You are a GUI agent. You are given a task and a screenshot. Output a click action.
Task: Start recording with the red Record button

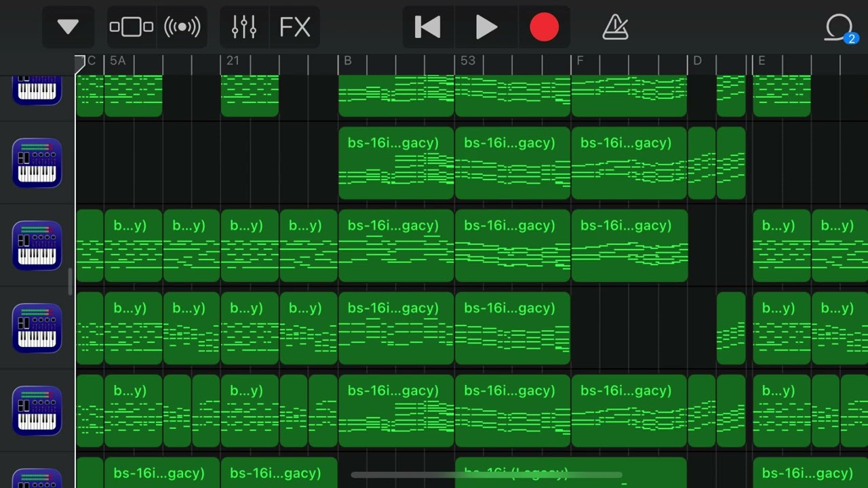click(544, 27)
